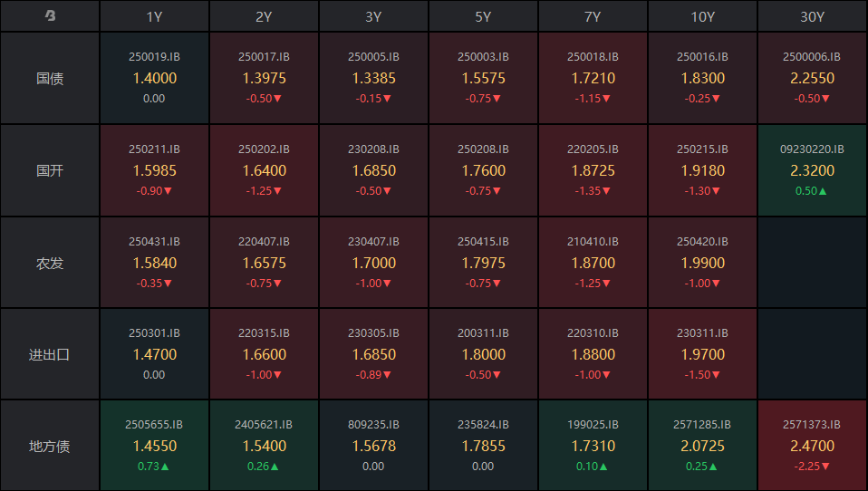Select the 国债 row header
The height and width of the screenshot is (491, 868).
(x=50, y=79)
